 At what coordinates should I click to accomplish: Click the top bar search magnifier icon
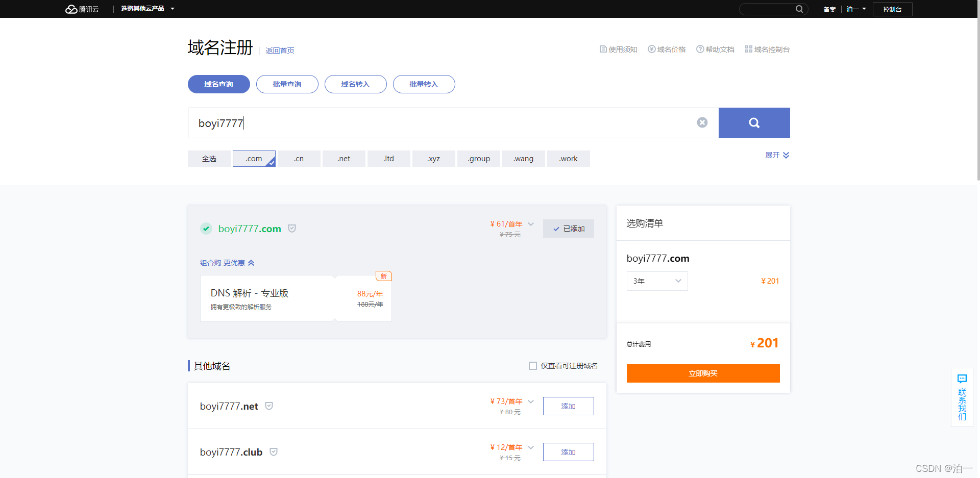coord(799,9)
